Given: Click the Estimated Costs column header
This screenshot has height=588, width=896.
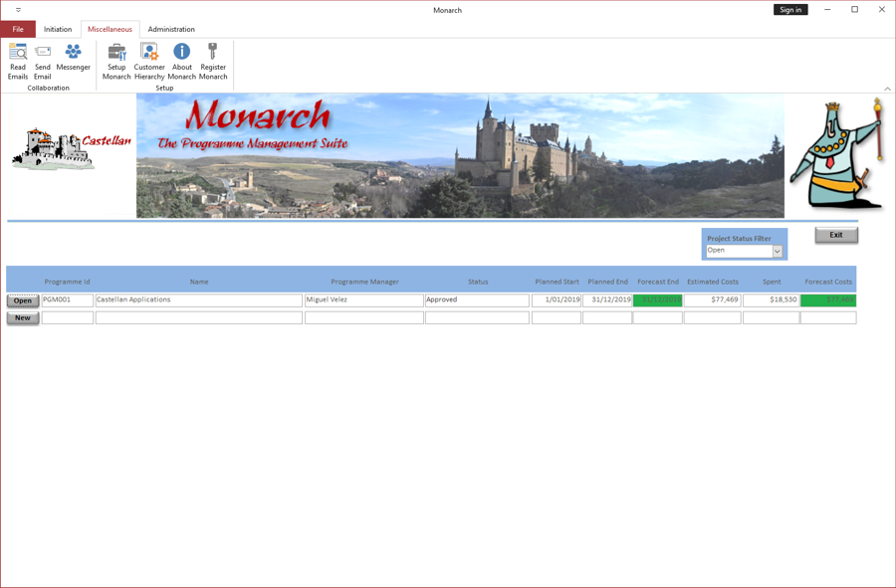Looking at the screenshot, I should tap(713, 282).
